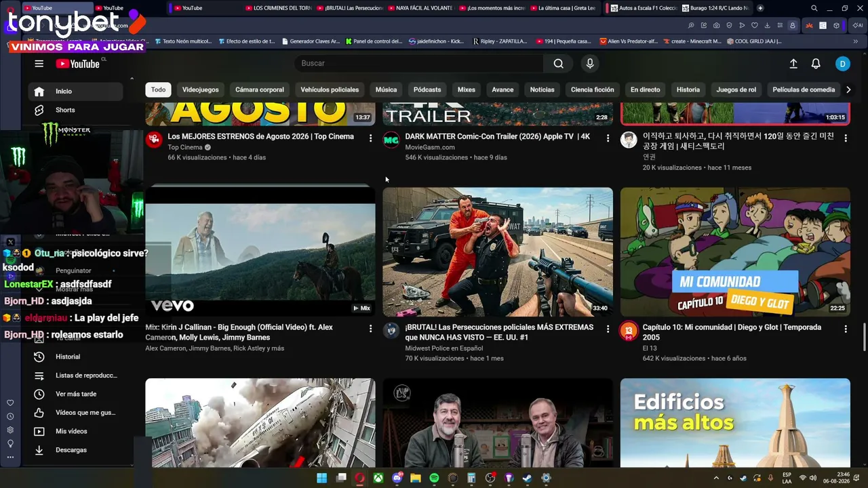Open options for Los MEJORES ESTRENOS video
Viewport: 868px width, 488px height.
370,138
